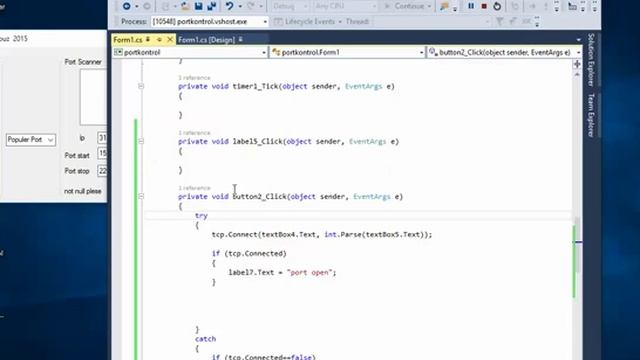Screen dimensions: 640x360
Task: Click the label7.Text assignment line
Action: click(x=282, y=272)
